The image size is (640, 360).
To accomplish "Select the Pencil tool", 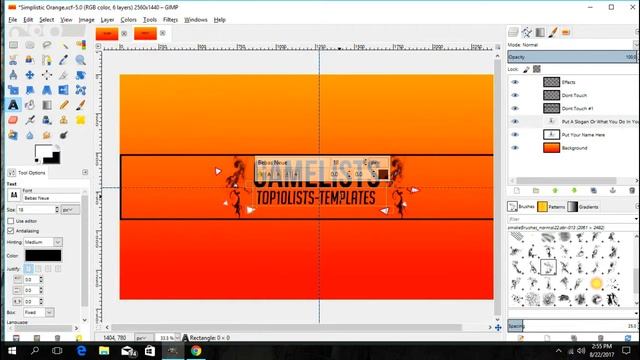I will coord(64,105).
